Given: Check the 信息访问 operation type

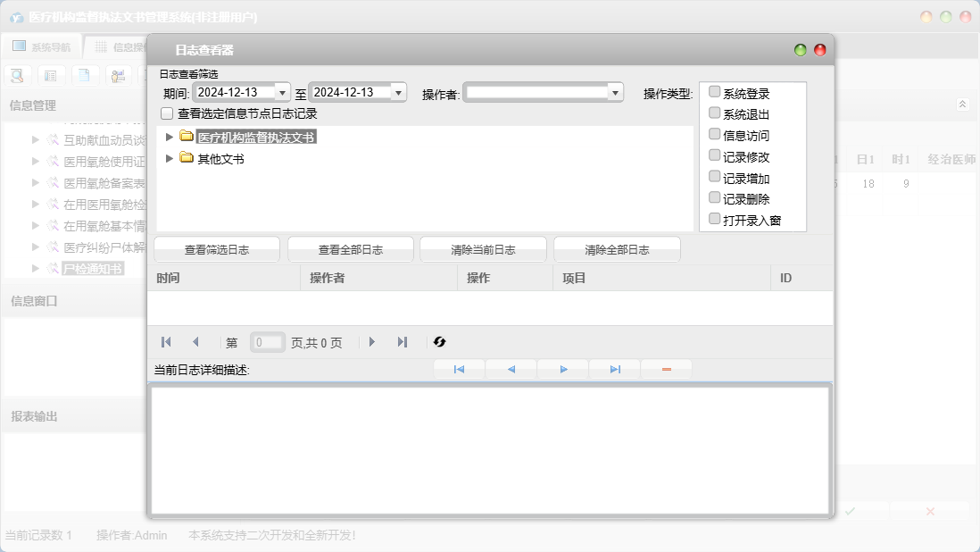Looking at the screenshot, I should pos(714,134).
